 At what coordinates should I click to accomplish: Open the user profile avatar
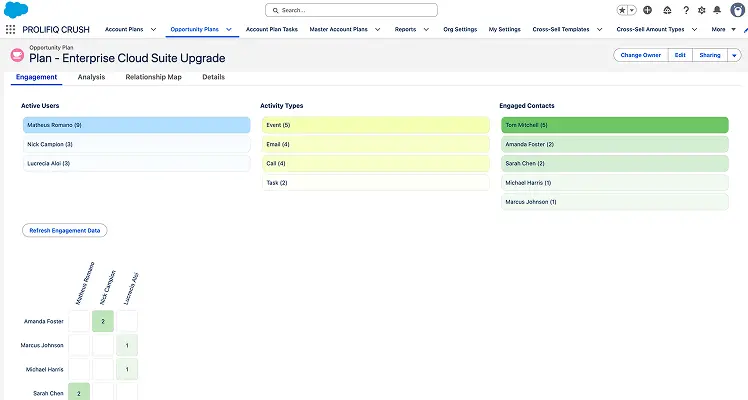[738, 10]
